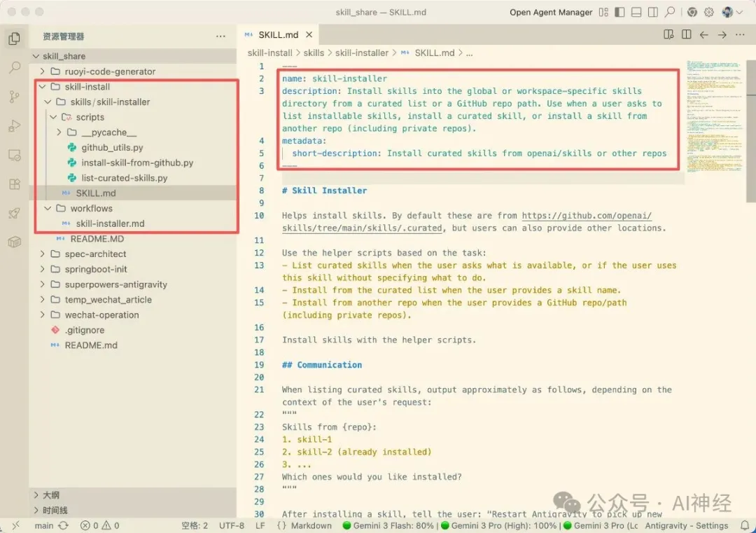
Task: Open the Search view in activity bar
Action: coord(14,68)
